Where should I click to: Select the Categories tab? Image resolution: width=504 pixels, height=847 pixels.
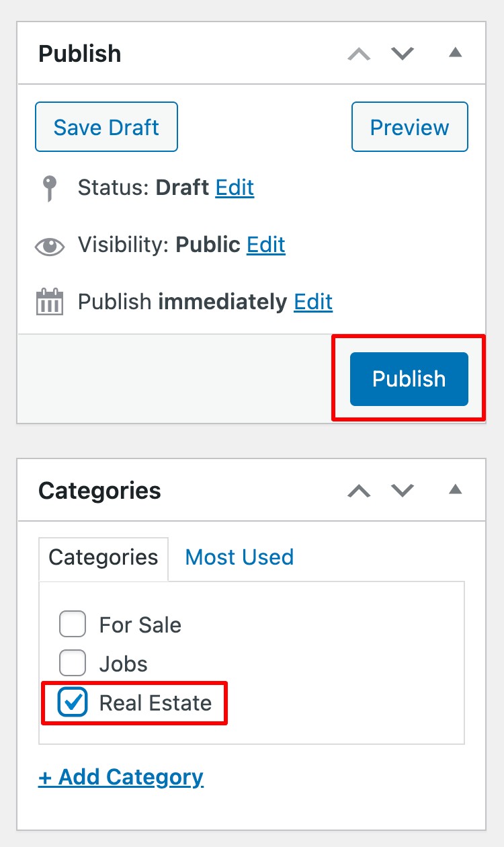[102, 557]
